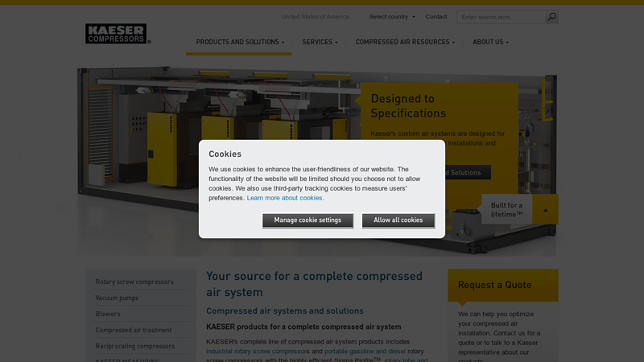Select Vacuum pumps in sidebar
The height and width of the screenshot is (362, 644).
pyautogui.click(x=117, y=298)
